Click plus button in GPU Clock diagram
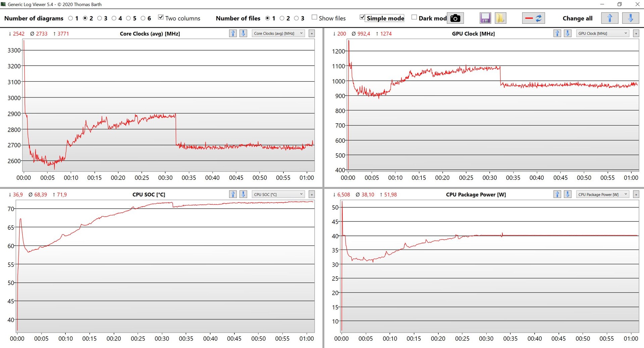The width and height of the screenshot is (644, 348). tap(636, 33)
